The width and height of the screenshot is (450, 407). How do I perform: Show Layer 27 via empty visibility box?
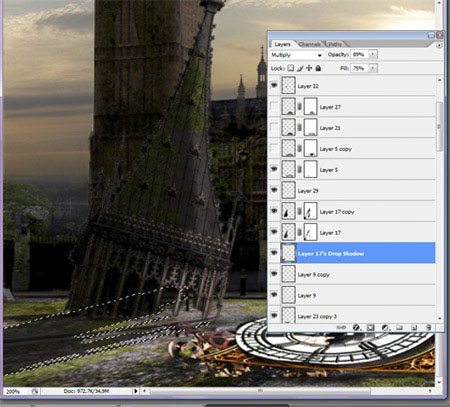pos(274,107)
